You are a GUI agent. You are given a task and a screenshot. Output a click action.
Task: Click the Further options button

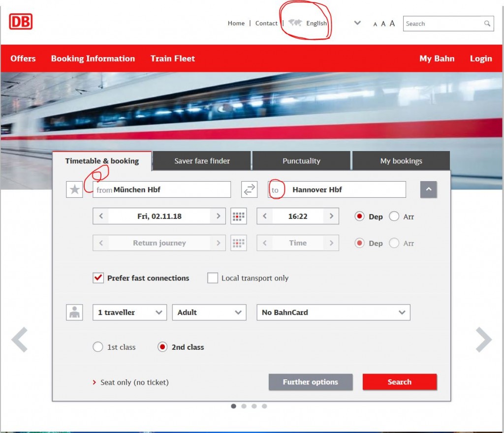(x=310, y=382)
